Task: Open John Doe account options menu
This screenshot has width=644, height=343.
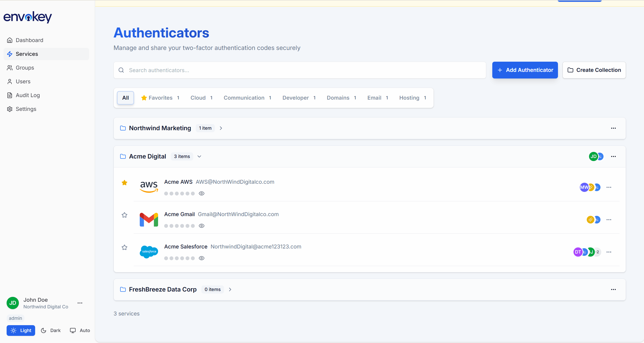Action: coord(80,303)
